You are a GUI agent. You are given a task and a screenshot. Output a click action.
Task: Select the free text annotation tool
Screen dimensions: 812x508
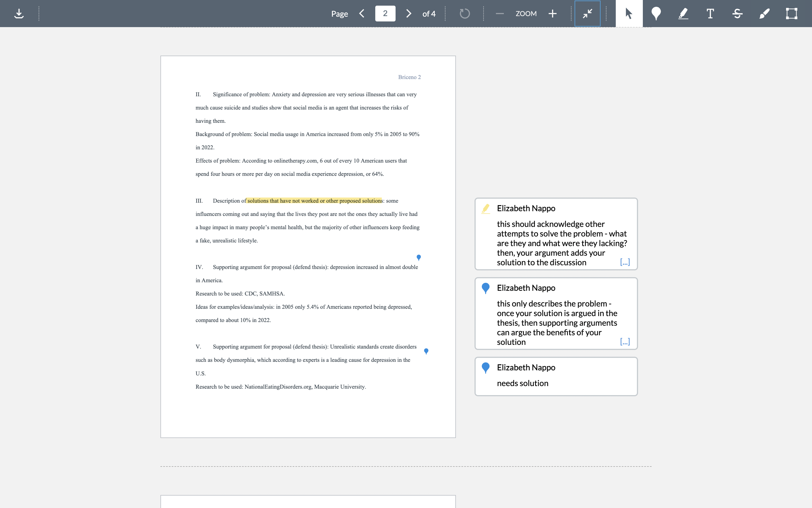[x=710, y=14]
